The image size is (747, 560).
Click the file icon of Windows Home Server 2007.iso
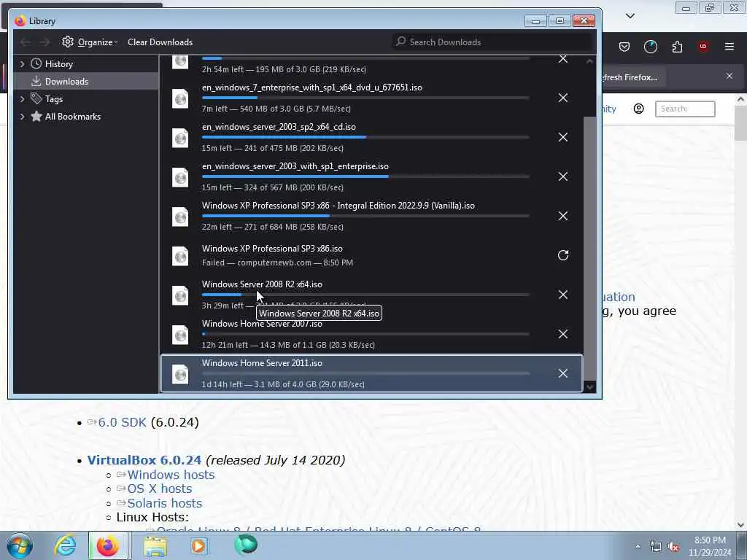[x=180, y=335]
